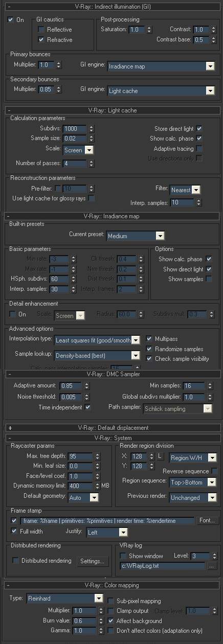Open Current preset dropdown
This screenshot has height=644, width=223.
tap(136, 236)
